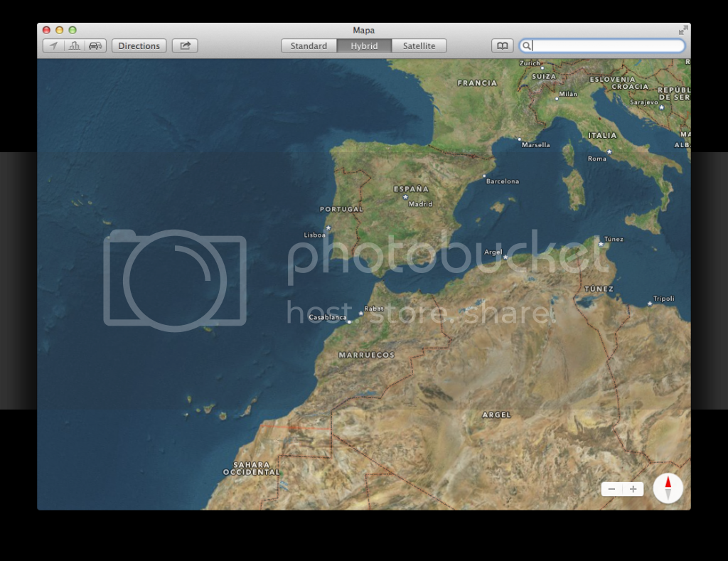728x561 pixels.
Task: Click the Zurich city label
Action: 530,63
